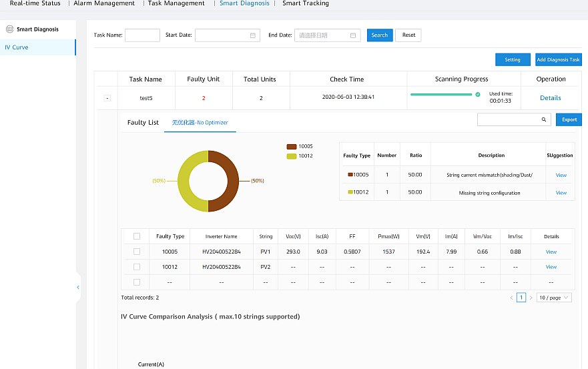Click the 10005 brown legend swatch

coord(291,146)
